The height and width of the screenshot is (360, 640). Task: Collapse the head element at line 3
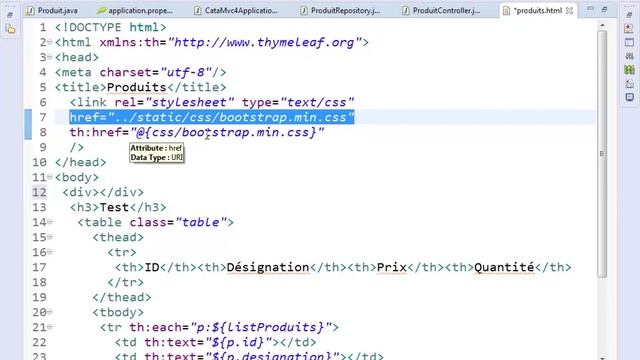(50, 57)
